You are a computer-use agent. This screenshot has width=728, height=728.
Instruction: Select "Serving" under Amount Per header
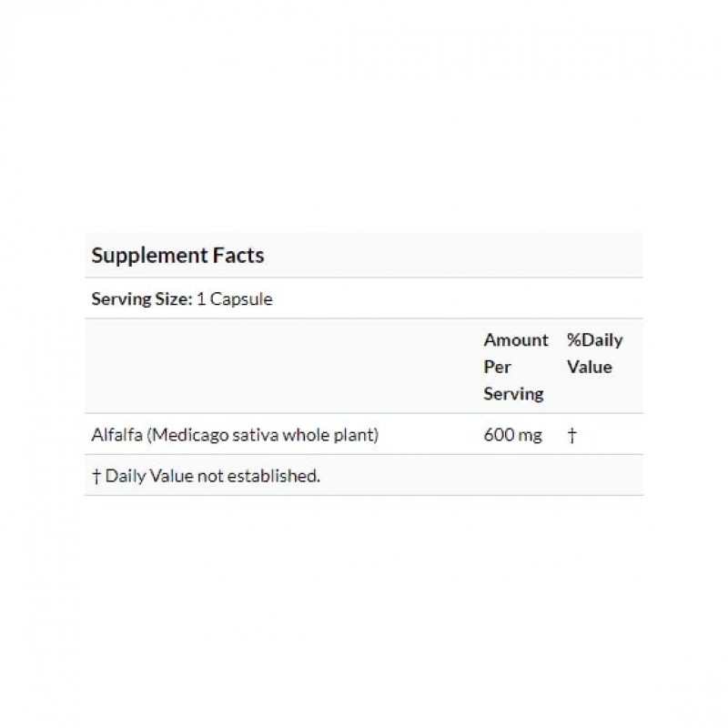513,393
